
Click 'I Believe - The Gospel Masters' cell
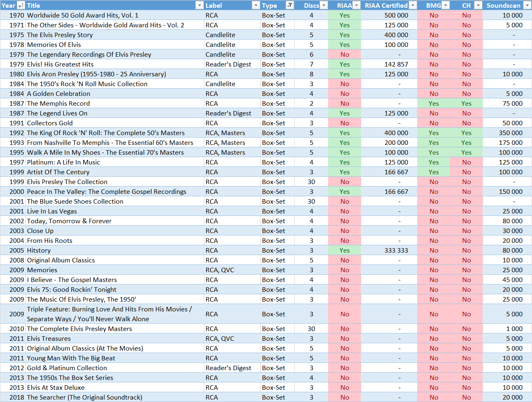coord(115,280)
